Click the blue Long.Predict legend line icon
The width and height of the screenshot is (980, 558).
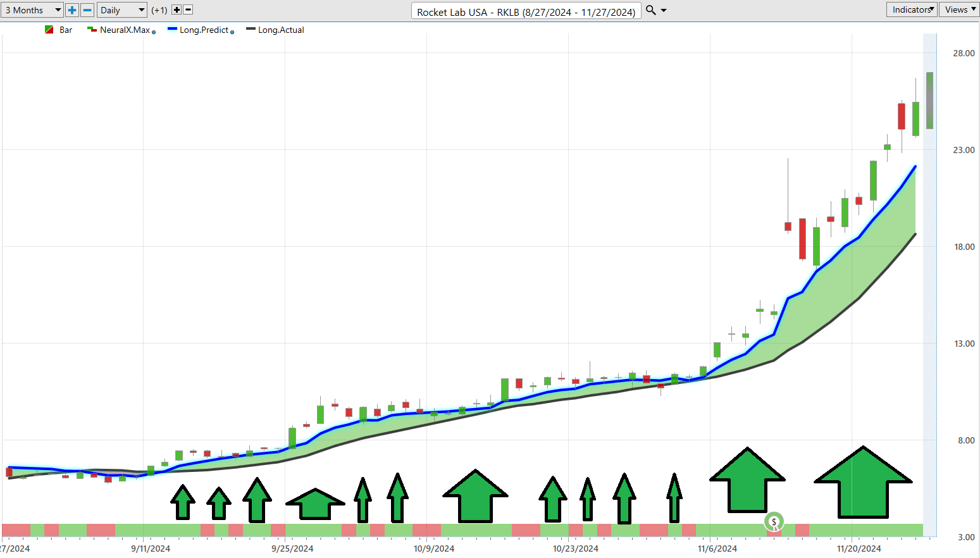pyautogui.click(x=172, y=29)
